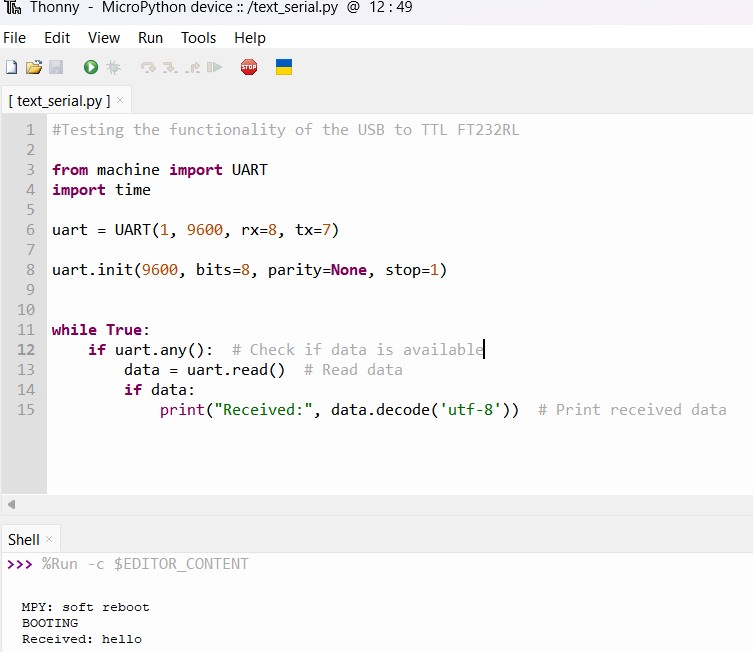753x652 pixels.
Task: Click the uart.init(9600, bits=8...) line
Action: (250, 270)
